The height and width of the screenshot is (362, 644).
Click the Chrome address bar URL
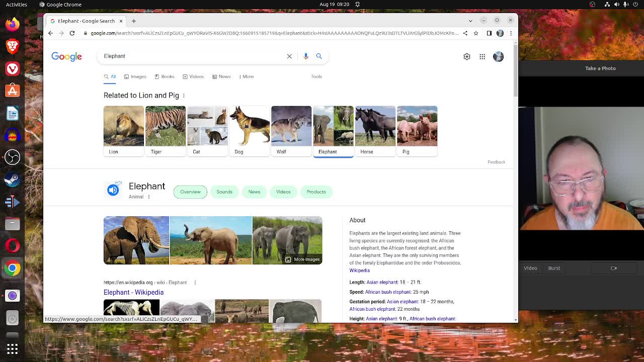[x=274, y=33]
